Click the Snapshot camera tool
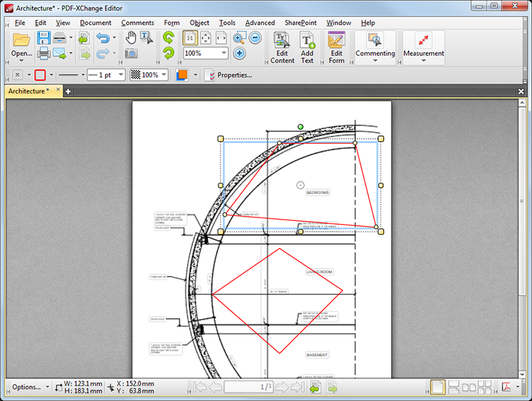The width and height of the screenshot is (532, 401). 131,54
